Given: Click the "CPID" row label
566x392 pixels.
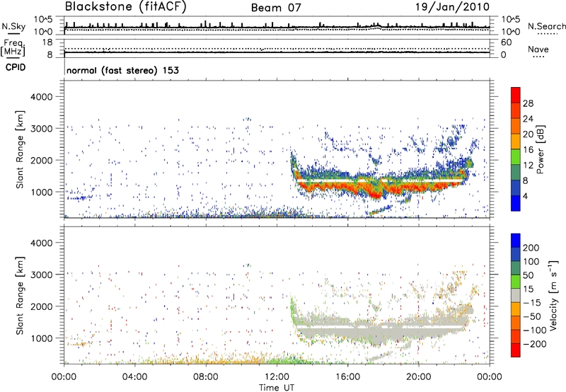Looking at the screenshot, I should click(x=16, y=67).
